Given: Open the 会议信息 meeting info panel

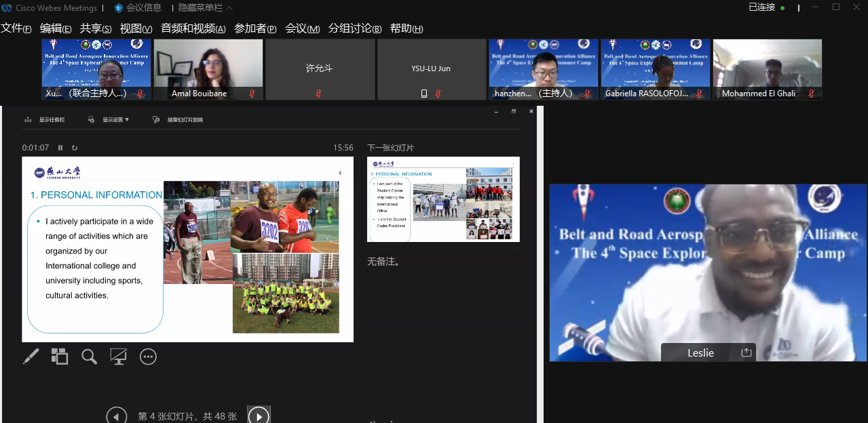Looking at the screenshot, I should click(x=138, y=7).
